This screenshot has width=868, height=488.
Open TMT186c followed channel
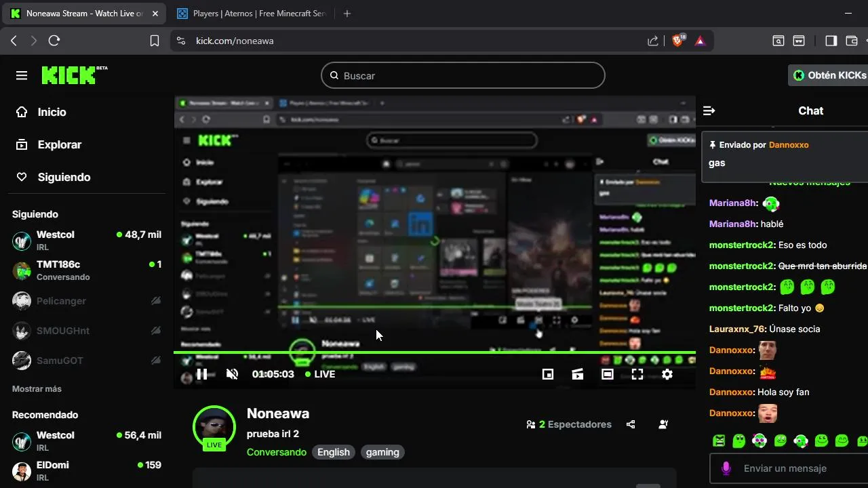(x=87, y=270)
